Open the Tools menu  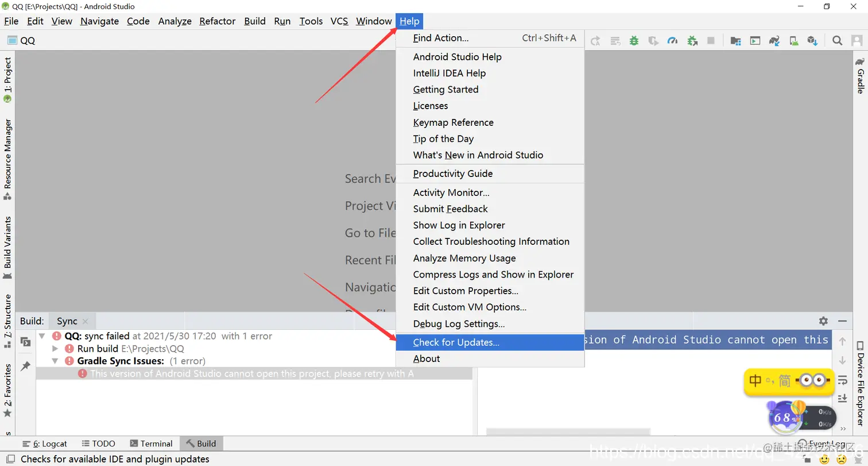[x=311, y=21]
